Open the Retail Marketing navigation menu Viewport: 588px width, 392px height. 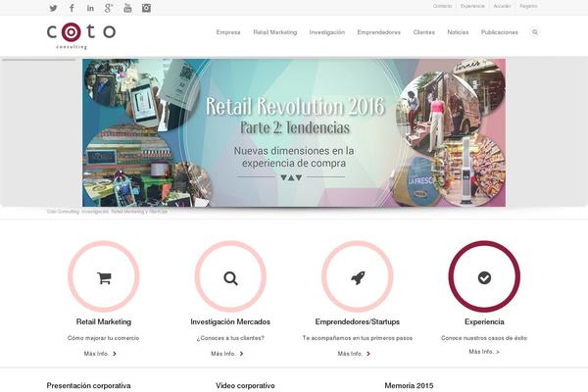275,32
